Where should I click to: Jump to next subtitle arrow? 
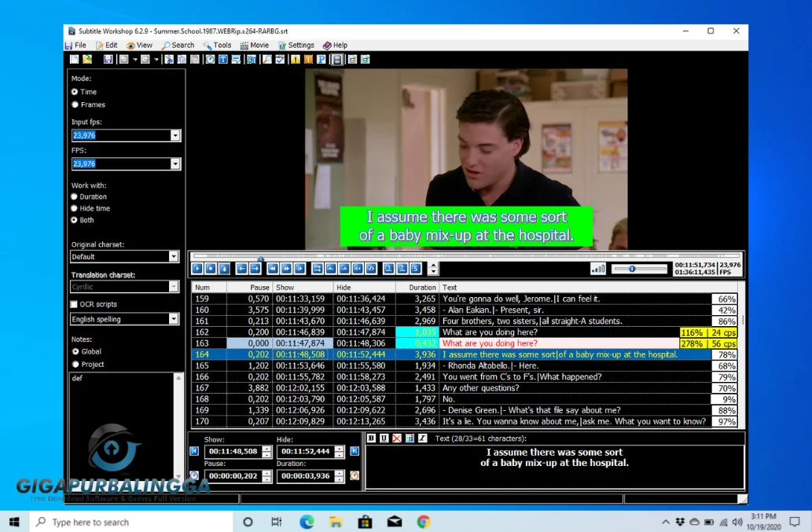point(255,269)
